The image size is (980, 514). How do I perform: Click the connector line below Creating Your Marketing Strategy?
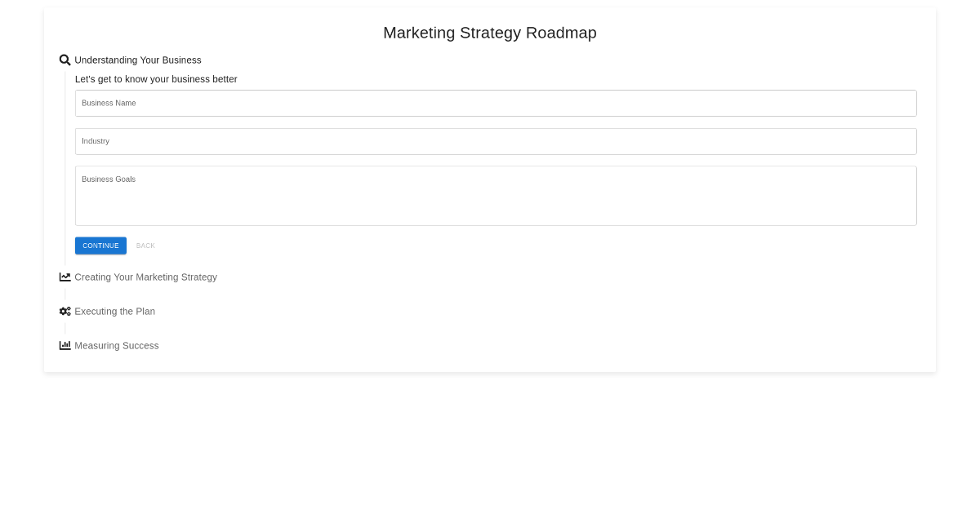pyautogui.click(x=65, y=294)
